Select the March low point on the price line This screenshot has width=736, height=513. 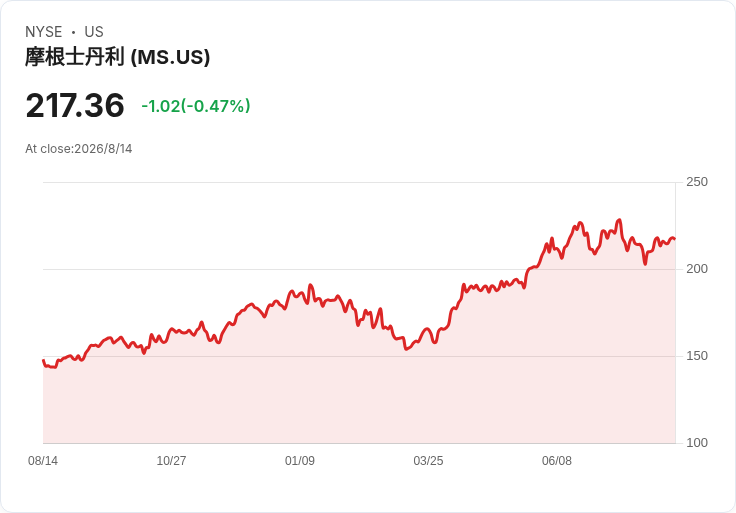pyautogui.click(x=406, y=349)
